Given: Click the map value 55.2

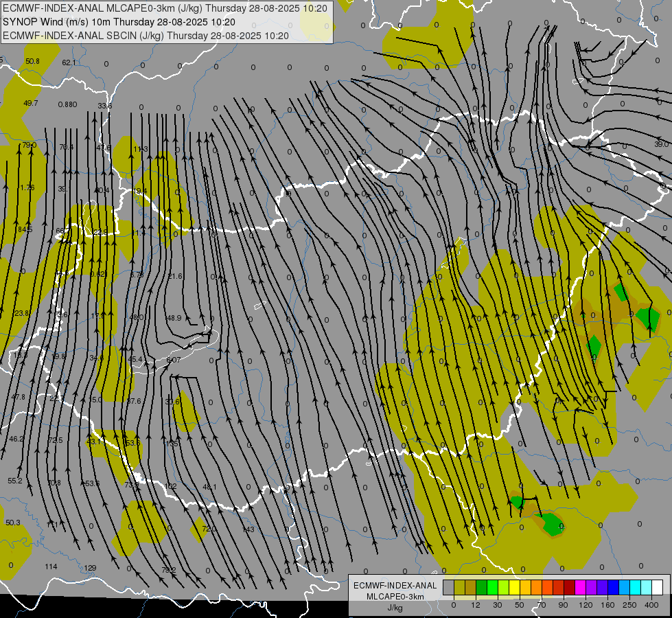Looking at the screenshot, I should coord(15,481).
